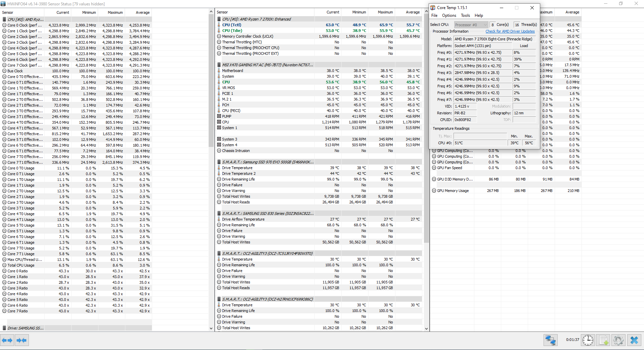Click the circle icon beside Total CPU Usage
The width and height of the screenshot is (644, 350).
4,265
